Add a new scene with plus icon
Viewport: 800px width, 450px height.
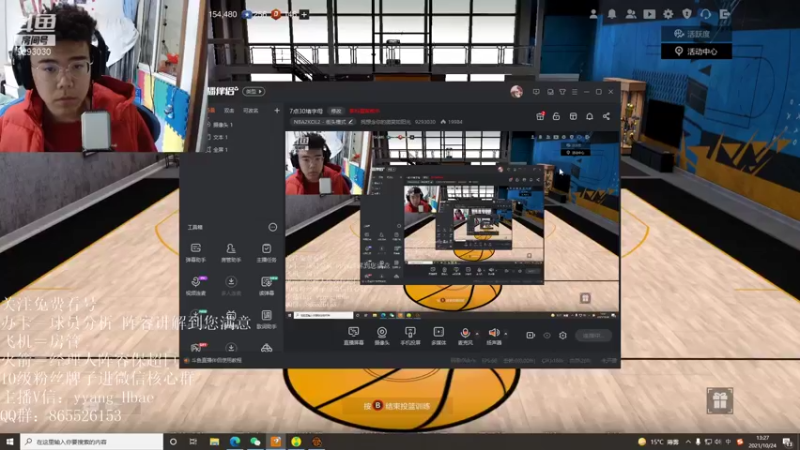(x=277, y=110)
